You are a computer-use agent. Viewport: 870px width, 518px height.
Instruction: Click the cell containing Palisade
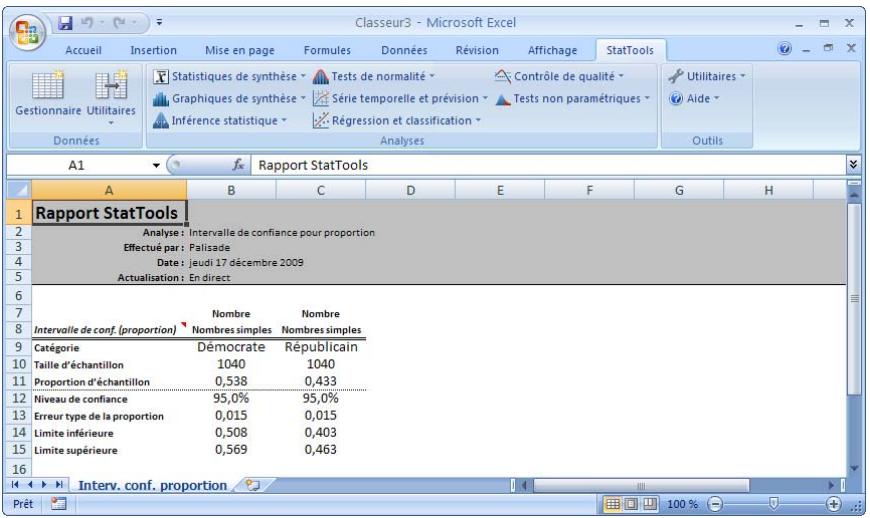pyautogui.click(x=210, y=247)
